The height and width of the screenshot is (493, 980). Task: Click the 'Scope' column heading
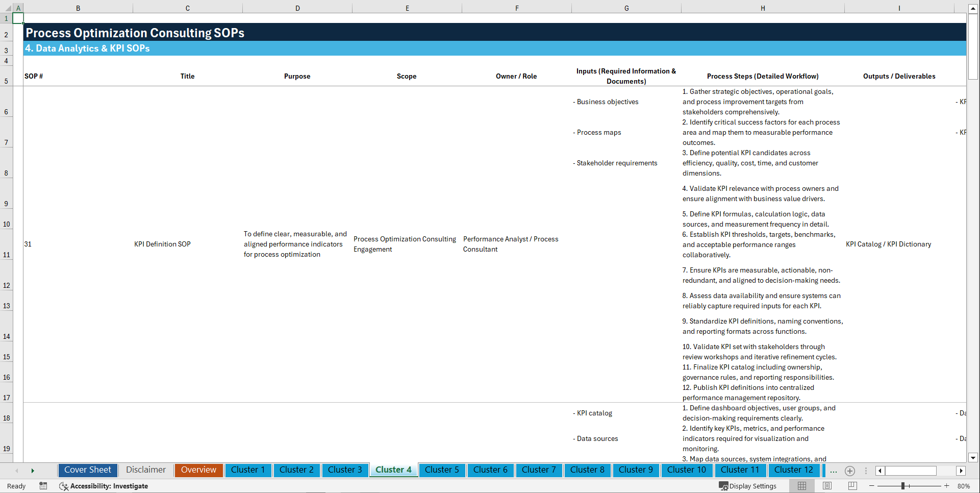[407, 76]
